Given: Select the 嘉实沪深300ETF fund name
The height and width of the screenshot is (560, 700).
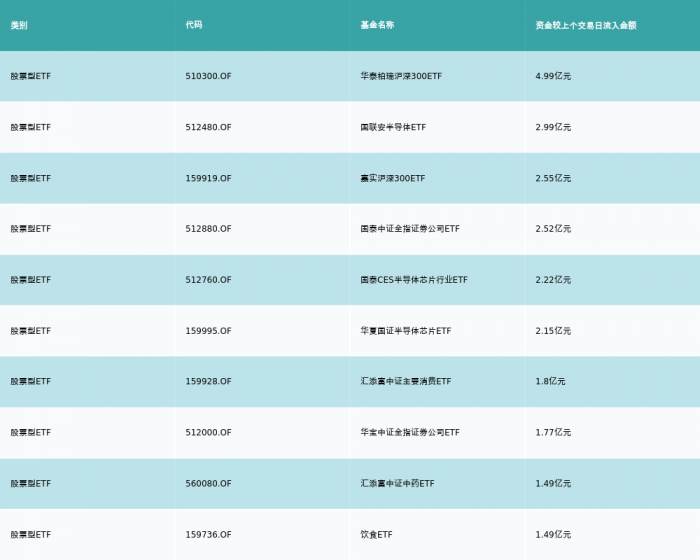Looking at the screenshot, I should pyautogui.click(x=393, y=178).
